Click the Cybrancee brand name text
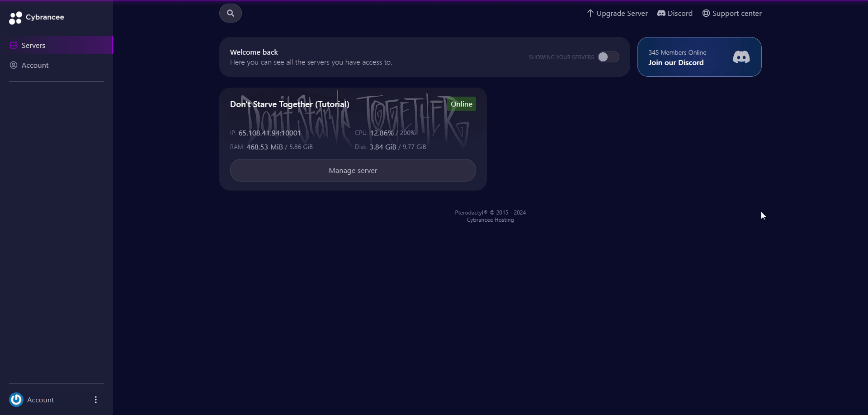The width and height of the screenshot is (868, 415). pos(45,17)
